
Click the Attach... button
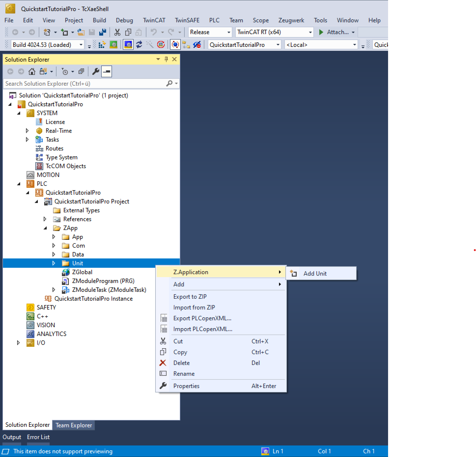click(337, 32)
